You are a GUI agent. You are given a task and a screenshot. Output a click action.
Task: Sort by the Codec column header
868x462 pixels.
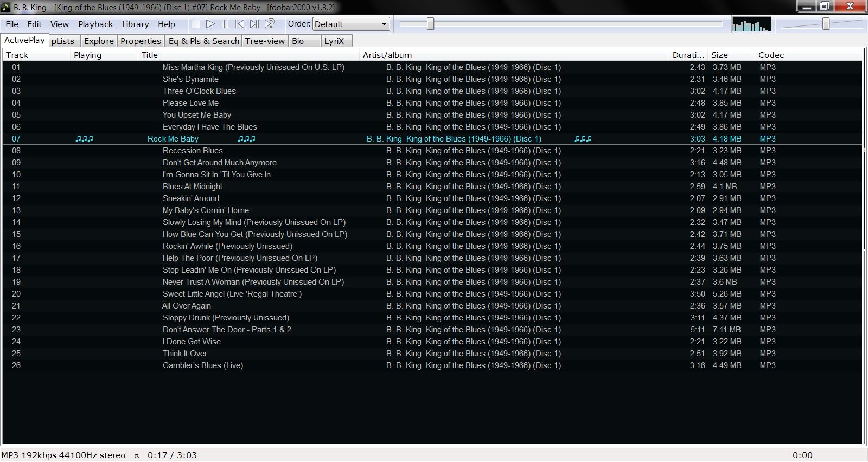click(808, 55)
